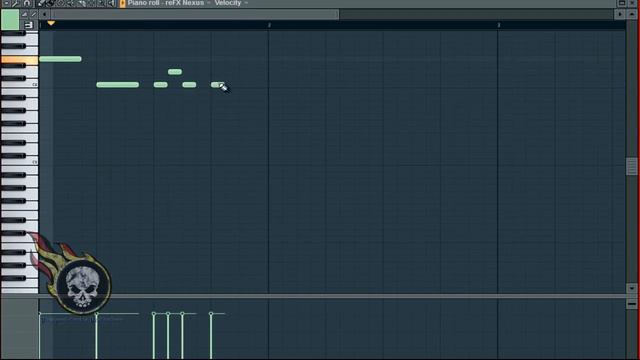Select the first long note at the pattern start
Viewport: 640px width, 360px height.
pos(60,59)
